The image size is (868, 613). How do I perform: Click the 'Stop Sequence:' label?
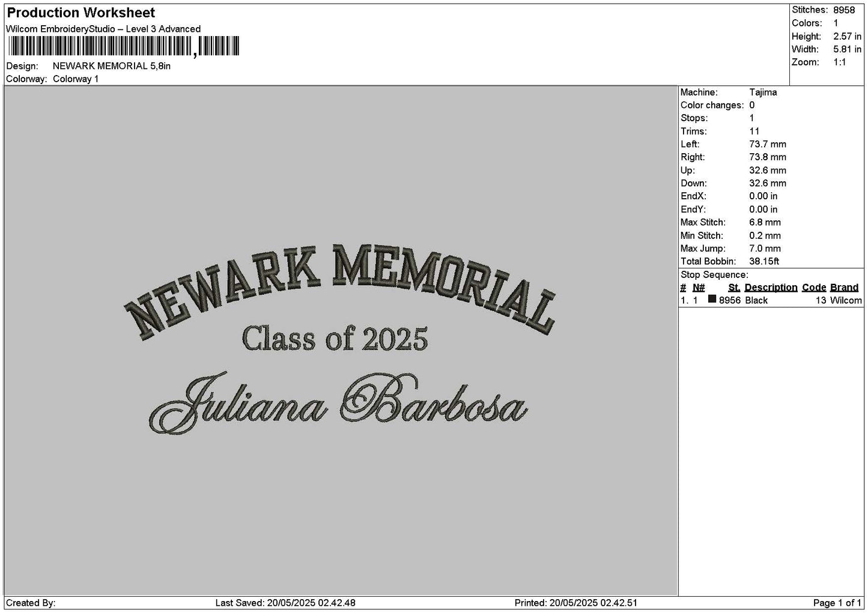click(x=714, y=275)
